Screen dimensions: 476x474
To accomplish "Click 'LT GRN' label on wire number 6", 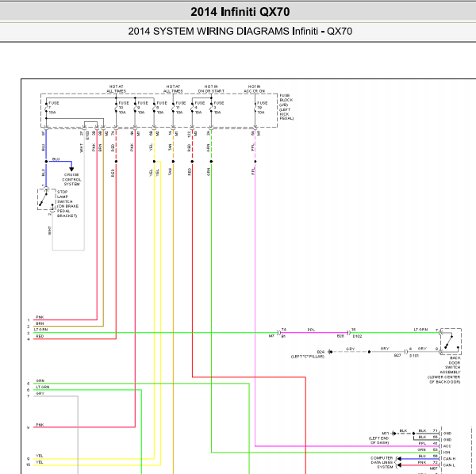I will tap(43, 388).
